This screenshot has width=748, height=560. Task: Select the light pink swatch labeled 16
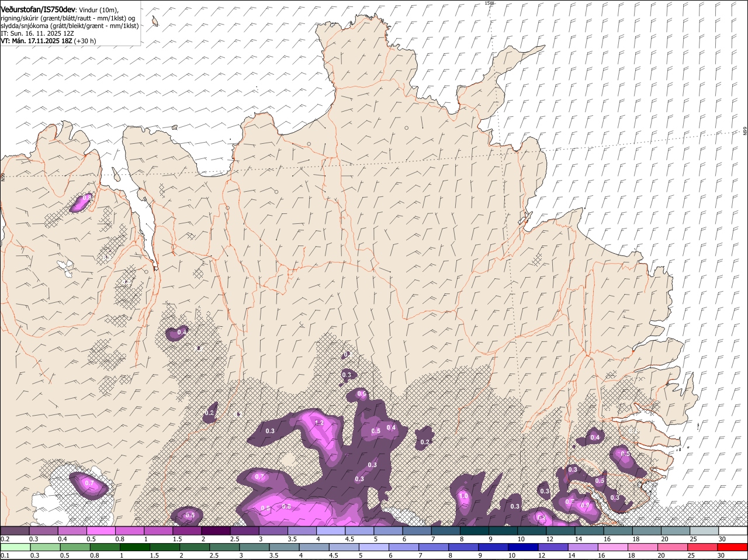point(613,547)
